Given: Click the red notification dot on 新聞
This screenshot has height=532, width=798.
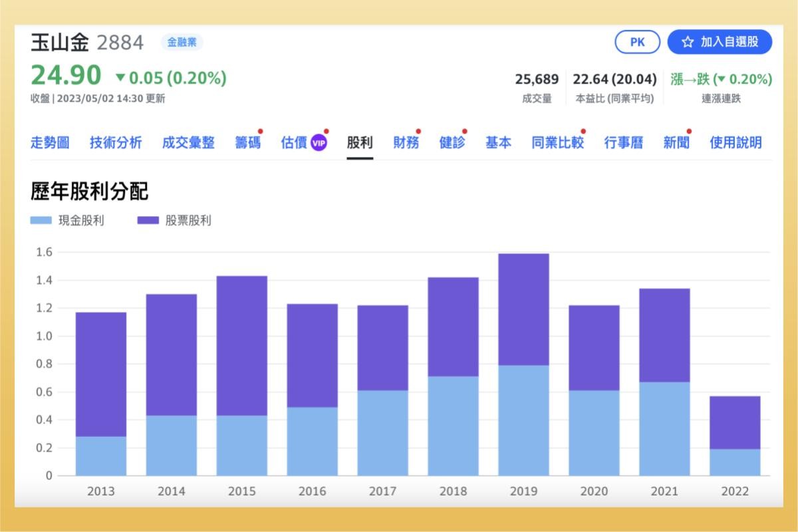Looking at the screenshot, I should tap(688, 130).
